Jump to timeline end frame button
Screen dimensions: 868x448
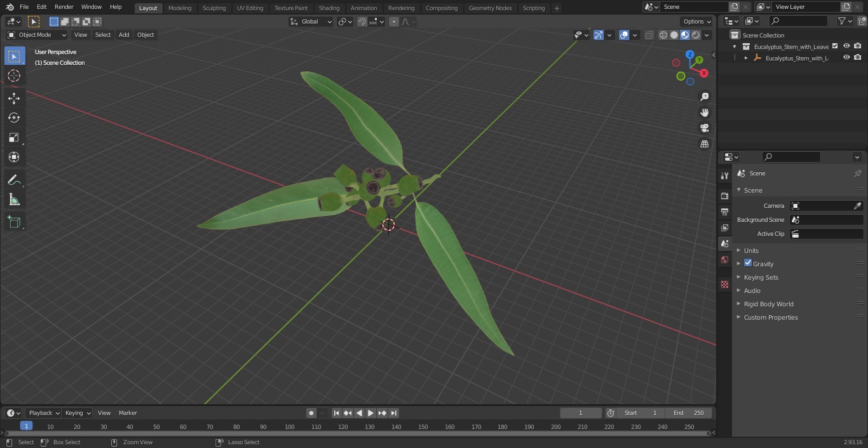pyautogui.click(x=393, y=413)
